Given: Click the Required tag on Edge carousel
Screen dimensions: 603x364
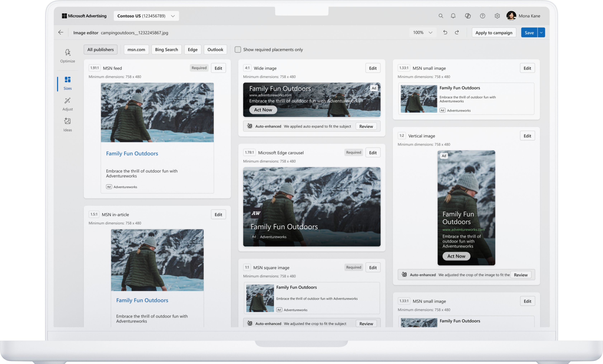Looking at the screenshot, I should (353, 152).
